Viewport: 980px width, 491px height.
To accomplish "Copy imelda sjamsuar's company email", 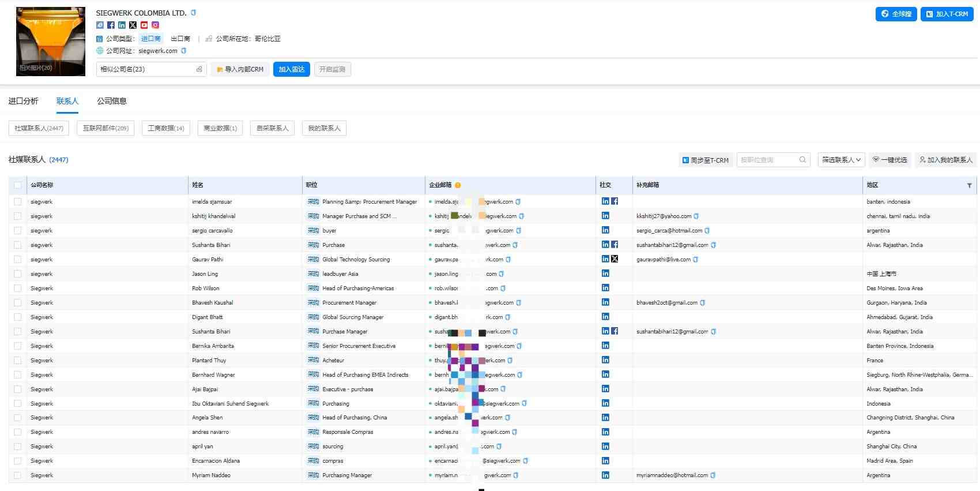I will coord(518,202).
